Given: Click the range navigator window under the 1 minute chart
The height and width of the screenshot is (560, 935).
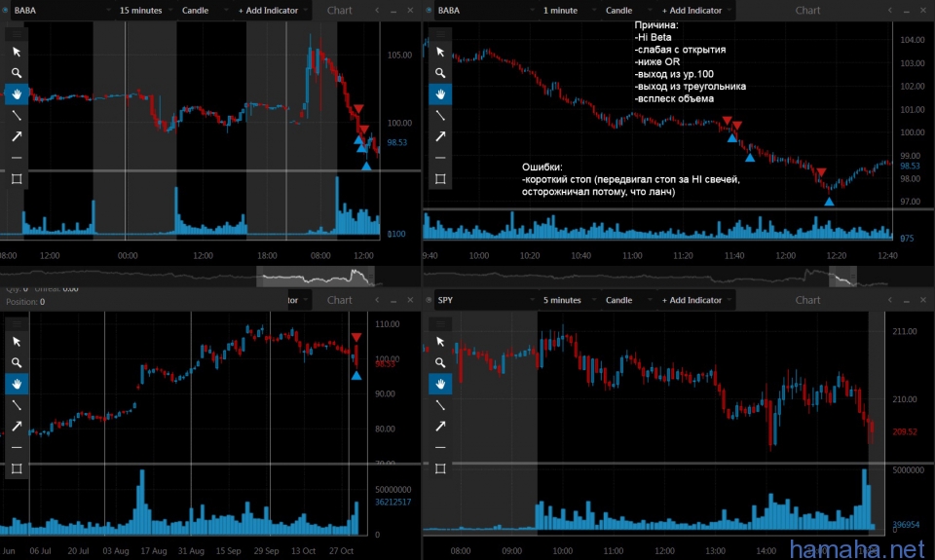Looking at the screenshot, I should (x=842, y=277).
